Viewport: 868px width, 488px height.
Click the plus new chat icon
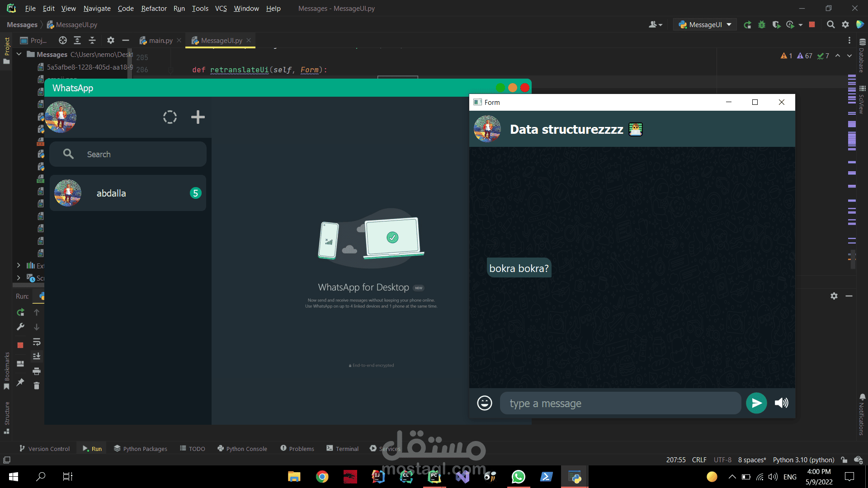pyautogui.click(x=198, y=117)
